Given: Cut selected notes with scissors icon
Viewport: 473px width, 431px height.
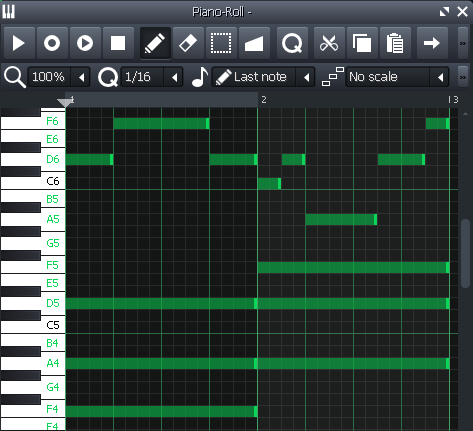Looking at the screenshot, I should coord(329,43).
